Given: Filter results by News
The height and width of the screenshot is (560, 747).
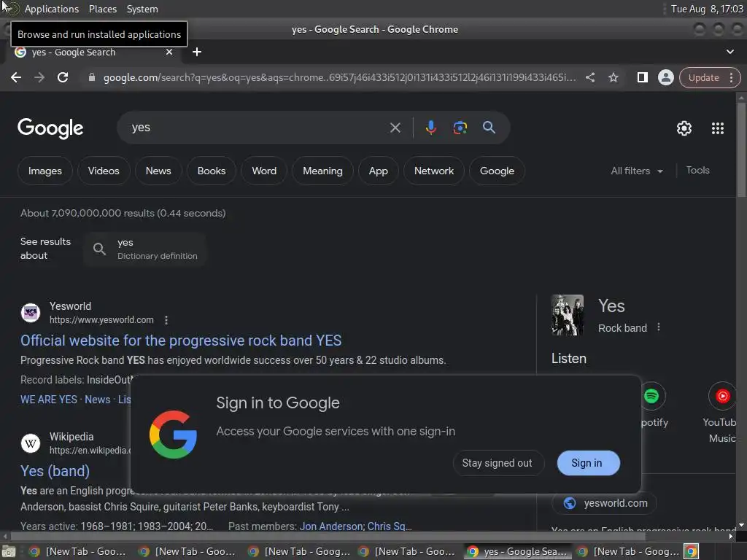Looking at the screenshot, I should (158, 171).
